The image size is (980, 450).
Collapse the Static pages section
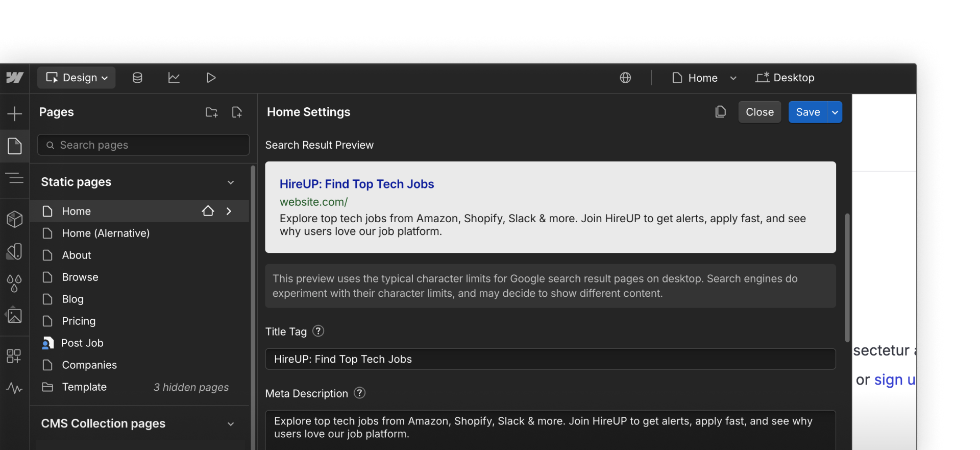[x=231, y=182]
